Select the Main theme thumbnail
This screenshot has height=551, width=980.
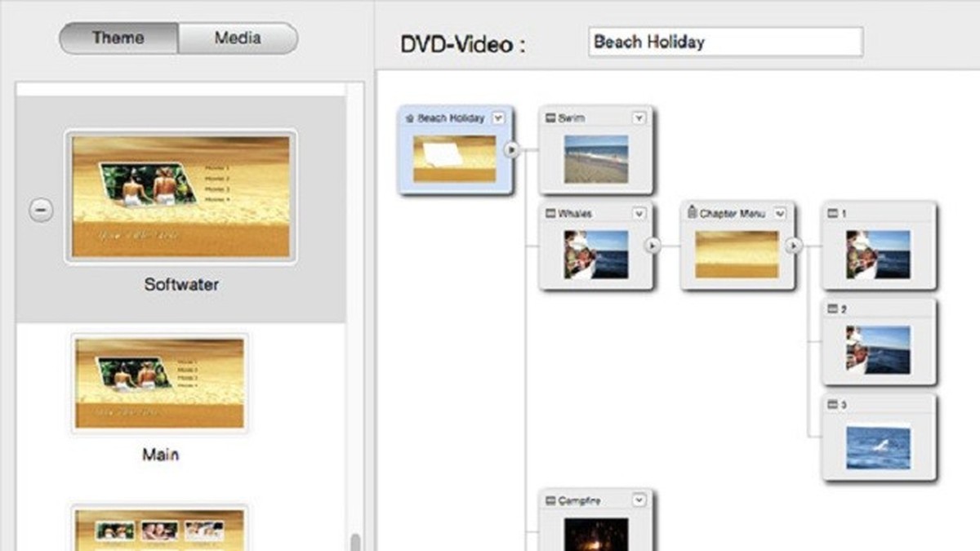point(158,384)
